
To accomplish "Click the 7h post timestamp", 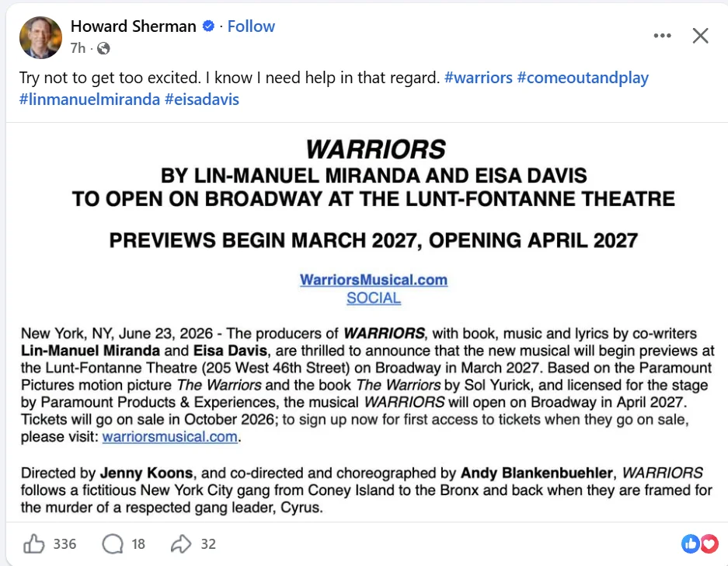I will (x=78, y=48).
